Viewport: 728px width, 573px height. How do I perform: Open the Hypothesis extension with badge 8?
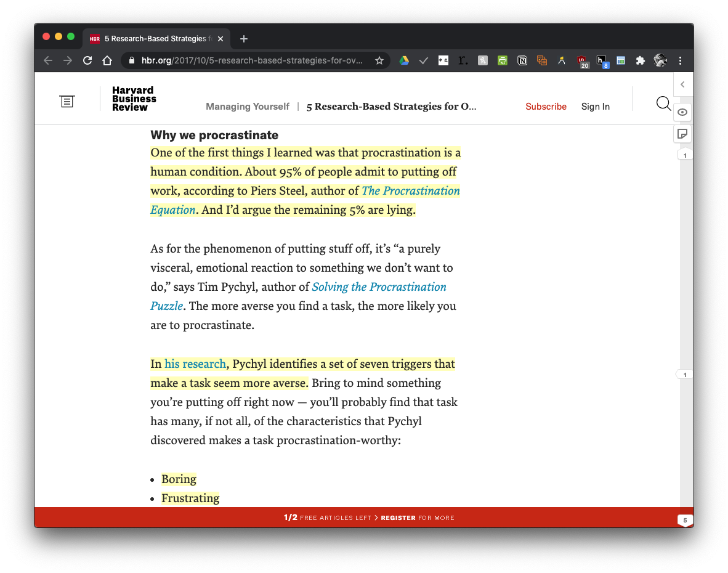602,61
